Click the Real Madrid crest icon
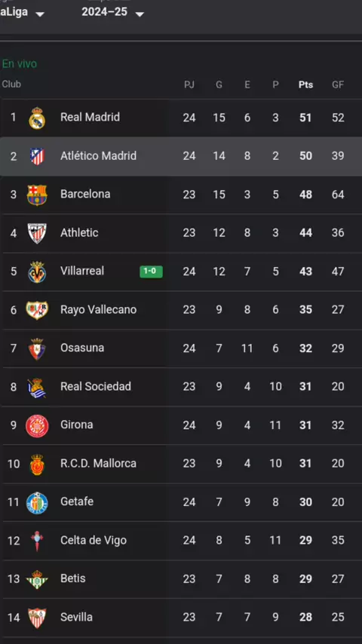The width and height of the screenshot is (362, 644). tap(37, 118)
